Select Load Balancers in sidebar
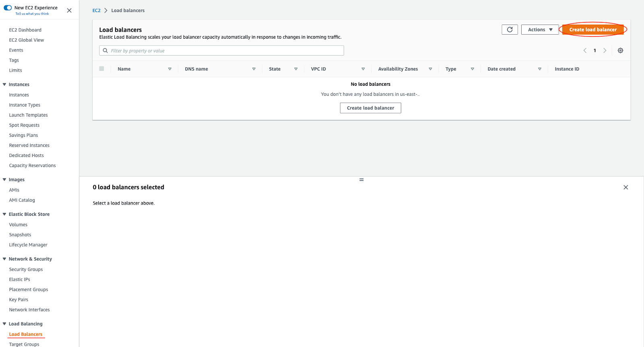The height and width of the screenshot is (347, 644). click(26, 334)
